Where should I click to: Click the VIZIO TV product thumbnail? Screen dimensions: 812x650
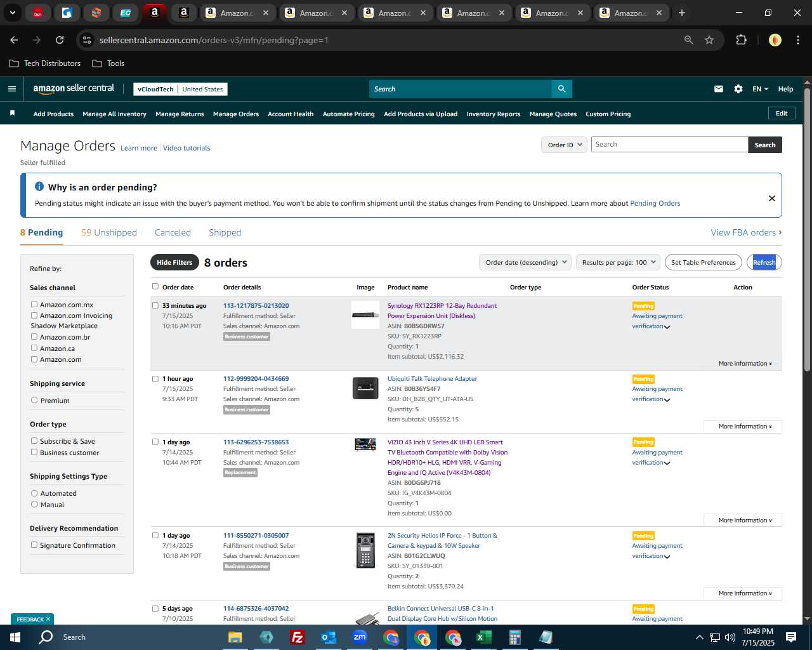coord(365,444)
